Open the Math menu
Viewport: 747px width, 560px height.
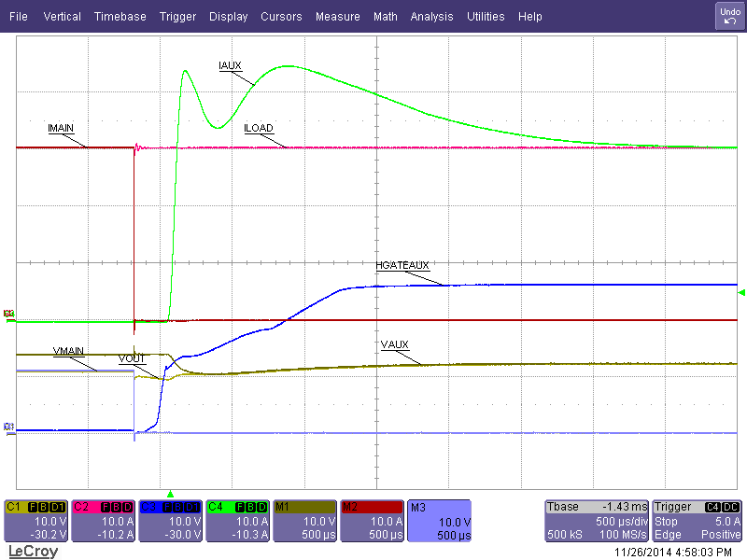(x=385, y=16)
